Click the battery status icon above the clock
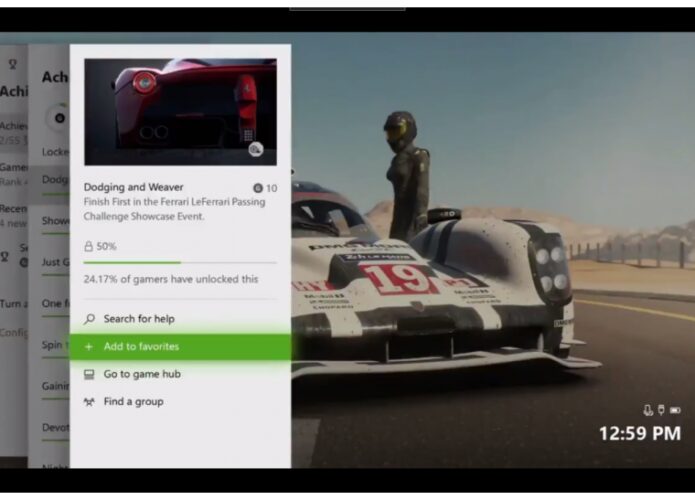 coord(675,410)
